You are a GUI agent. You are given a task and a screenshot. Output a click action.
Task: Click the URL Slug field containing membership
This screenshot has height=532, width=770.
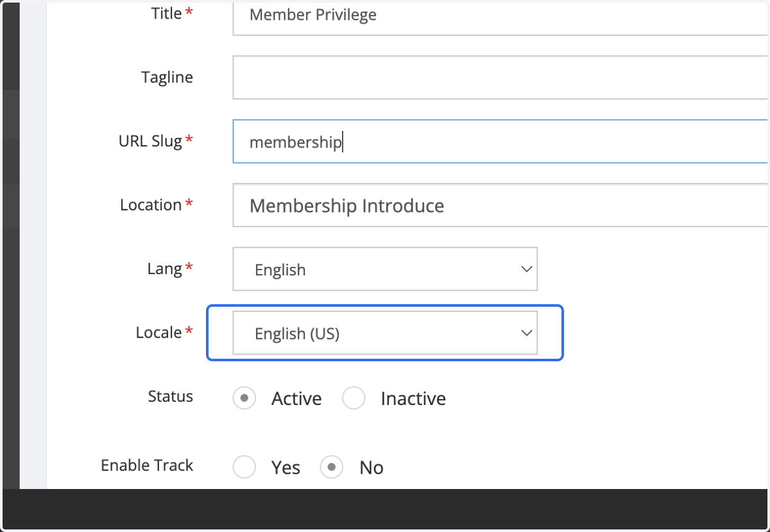[501, 141]
